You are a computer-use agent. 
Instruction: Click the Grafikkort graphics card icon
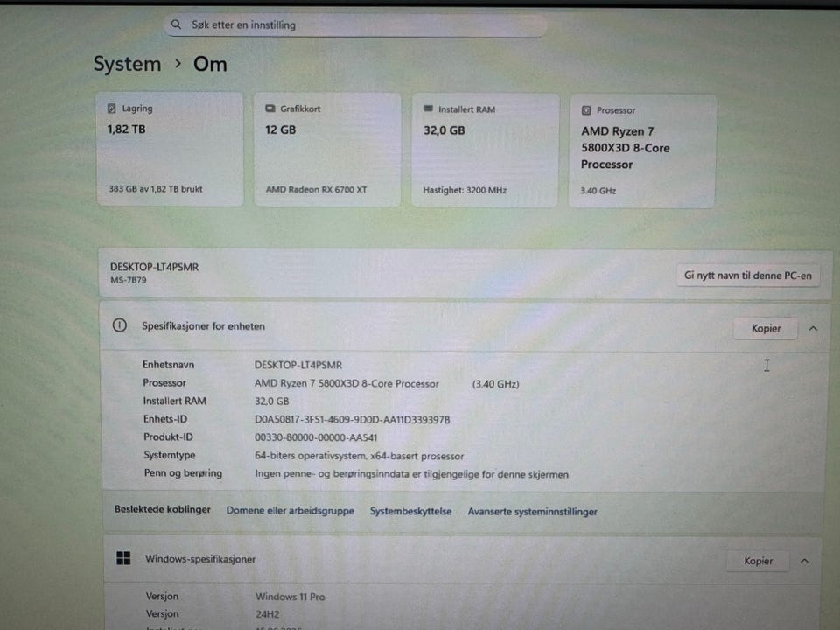pos(270,108)
